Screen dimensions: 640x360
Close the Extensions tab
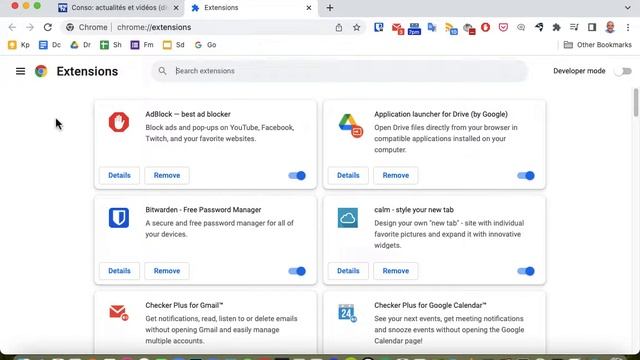[x=309, y=8]
